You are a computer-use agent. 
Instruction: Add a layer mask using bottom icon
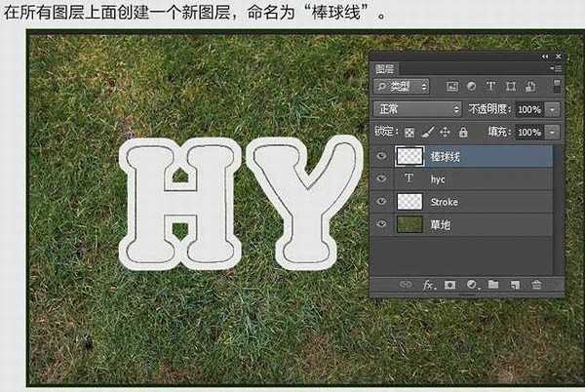449,285
